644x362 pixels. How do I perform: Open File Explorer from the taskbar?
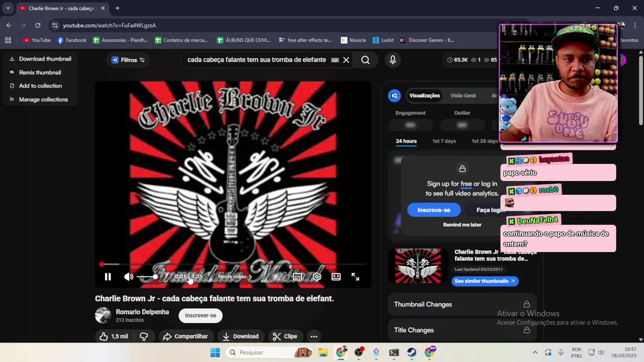[323, 352]
